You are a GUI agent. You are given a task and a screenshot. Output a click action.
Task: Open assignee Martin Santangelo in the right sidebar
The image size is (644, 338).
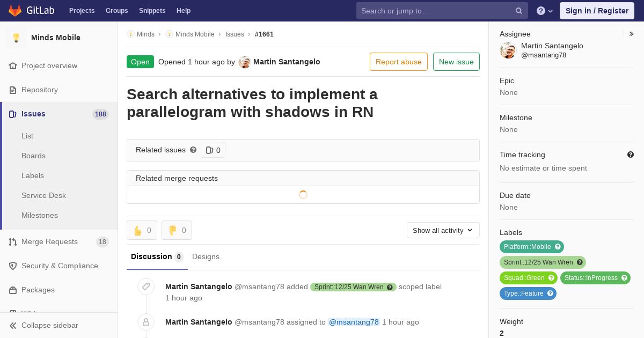click(552, 46)
